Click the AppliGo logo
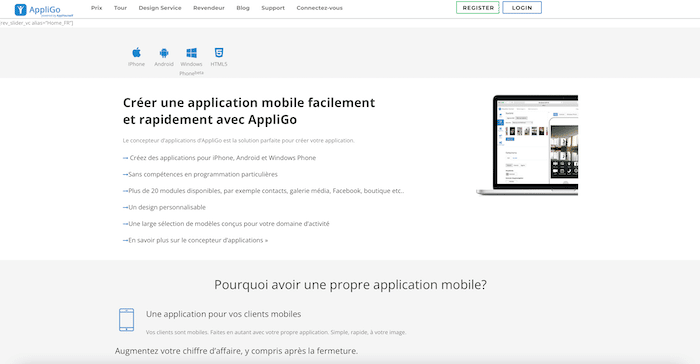 click(x=43, y=9)
